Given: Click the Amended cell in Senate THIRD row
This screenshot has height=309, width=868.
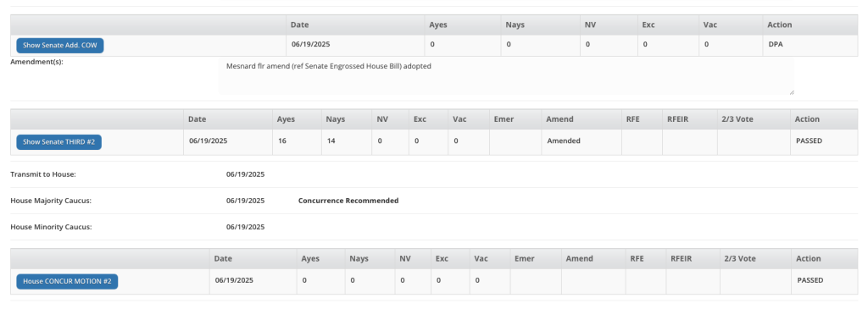Looking at the screenshot, I should coord(564,141).
